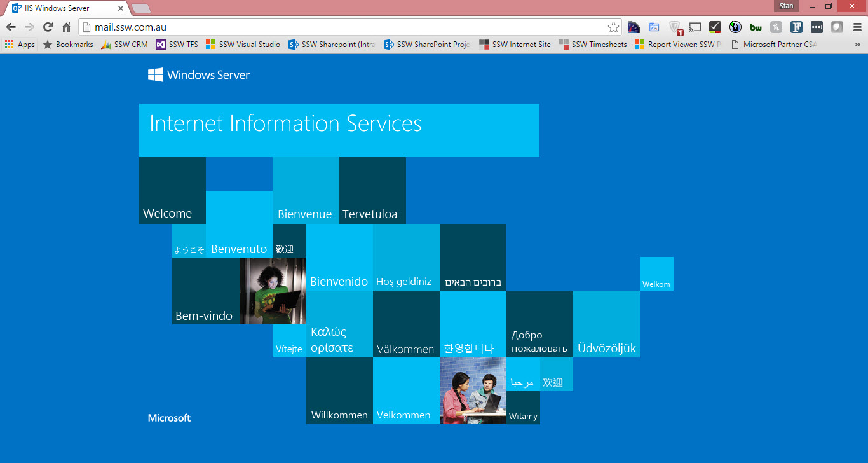Bookmark this page with the star icon
The width and height of the screenshot is (868, 463).
(613, 27)
